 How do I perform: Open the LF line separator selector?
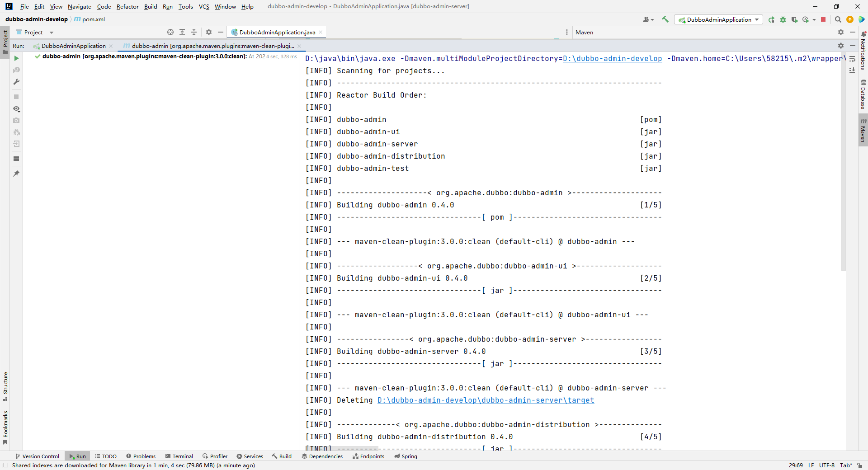pyautogui.click(x=811, y=465)
